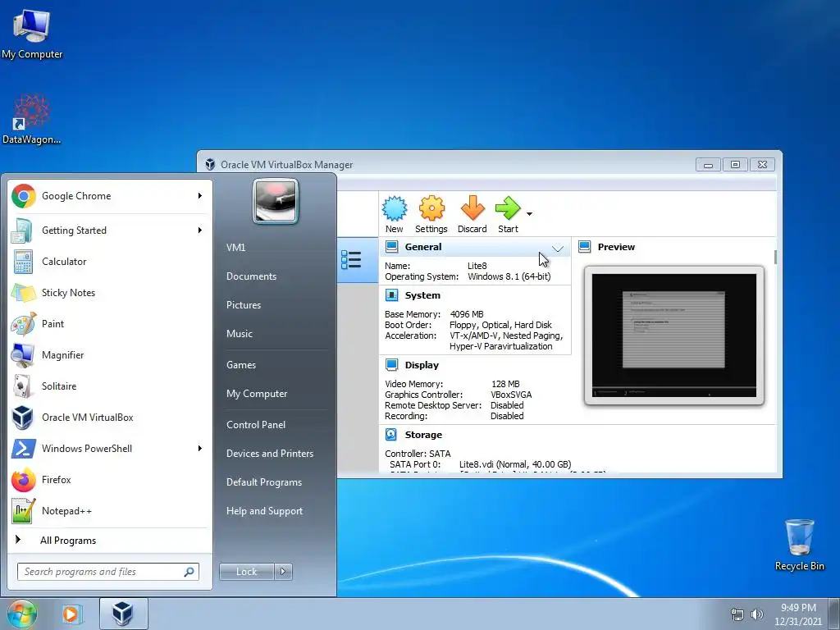Click the New virtual machine icon
The image size is (840, 630).
click(x=395, y=208)
